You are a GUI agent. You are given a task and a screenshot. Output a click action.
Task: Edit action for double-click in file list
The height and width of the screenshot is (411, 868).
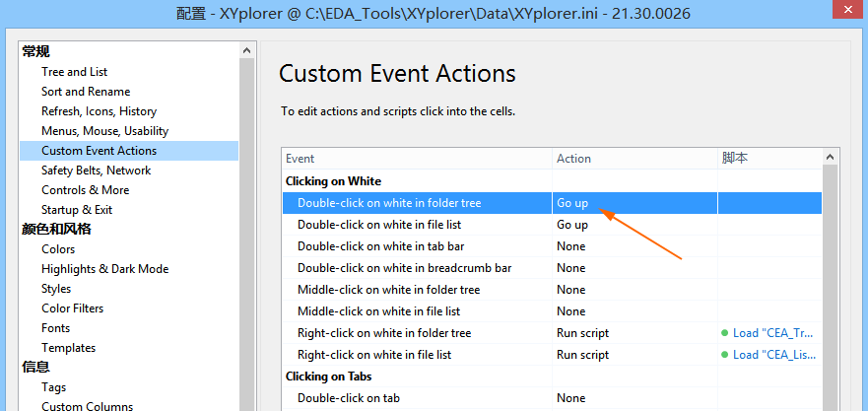(634, 225)
